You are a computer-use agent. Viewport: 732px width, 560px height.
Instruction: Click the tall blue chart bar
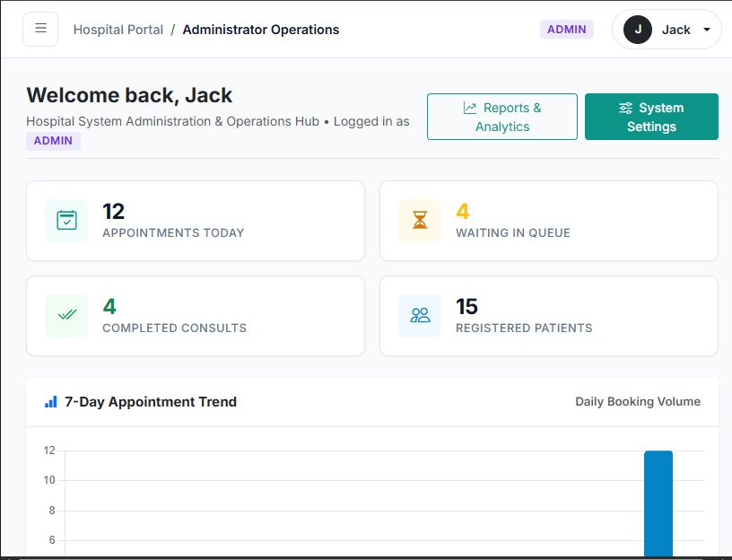pos(658,503)
